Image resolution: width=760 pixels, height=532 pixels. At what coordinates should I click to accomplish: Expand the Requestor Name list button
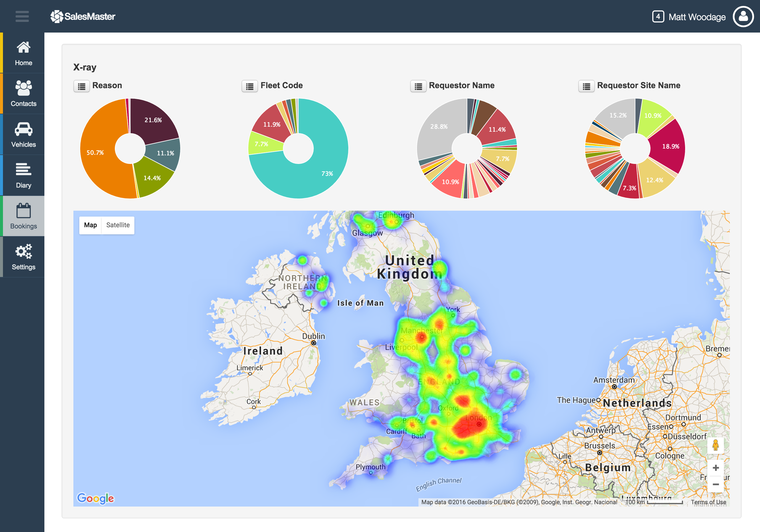418,86
